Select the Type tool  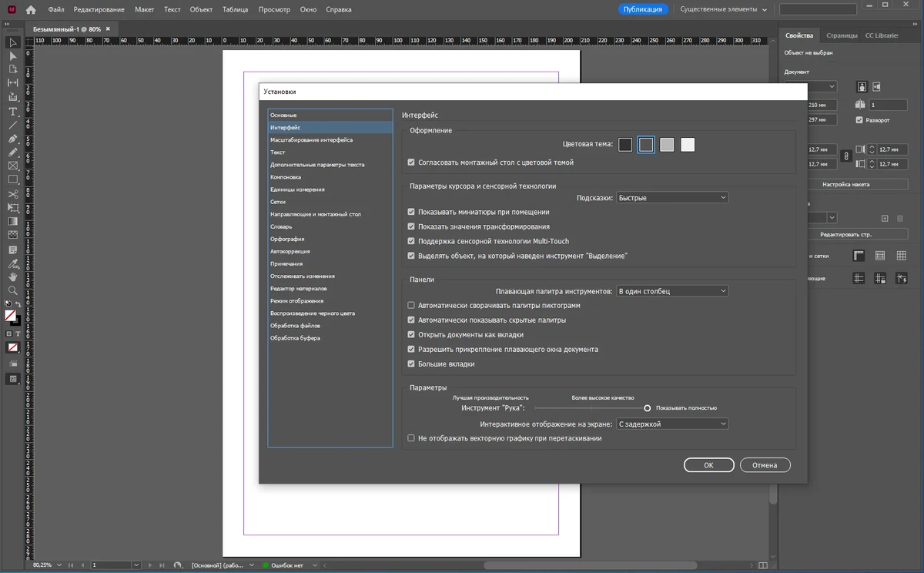(13, 112)
